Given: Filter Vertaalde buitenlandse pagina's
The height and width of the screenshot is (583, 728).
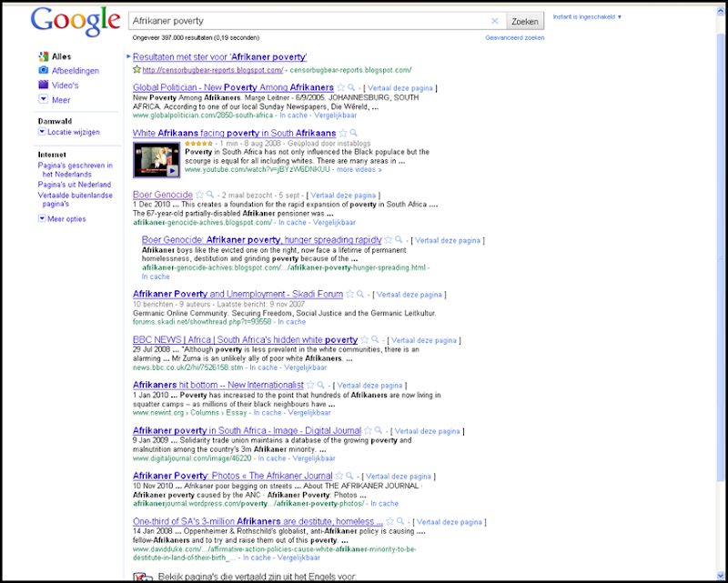Looking at the screenshot, I should (76, 199).
